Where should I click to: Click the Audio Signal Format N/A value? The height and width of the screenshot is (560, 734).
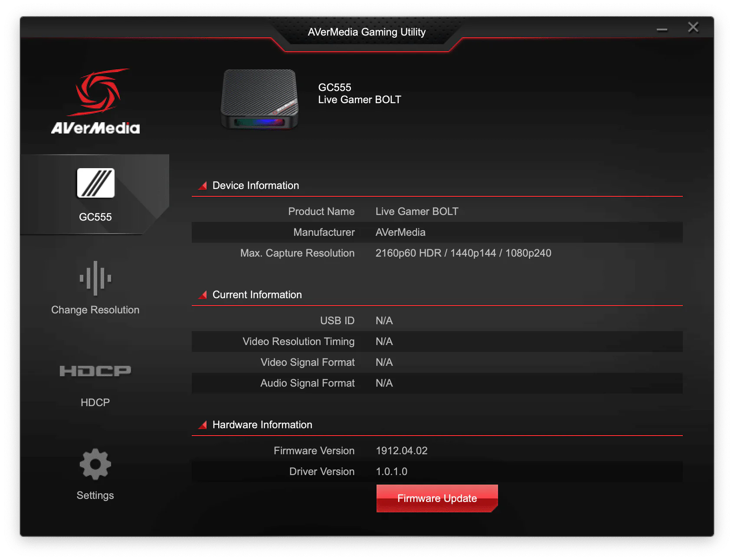click(x=384, y=383)
